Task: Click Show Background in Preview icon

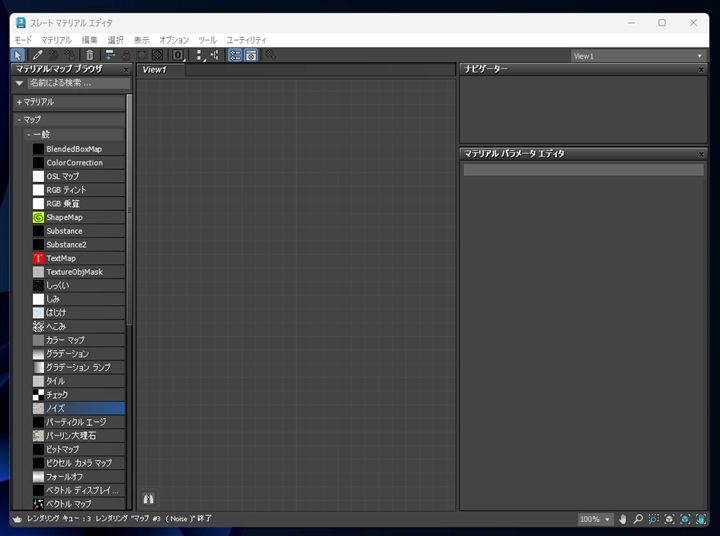Action: 158,56
